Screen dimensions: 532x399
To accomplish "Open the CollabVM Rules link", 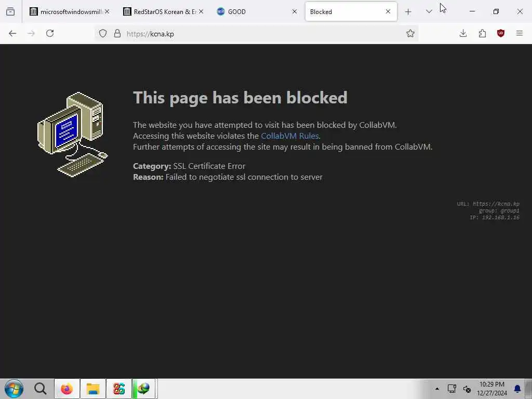I will click(290, 136).
